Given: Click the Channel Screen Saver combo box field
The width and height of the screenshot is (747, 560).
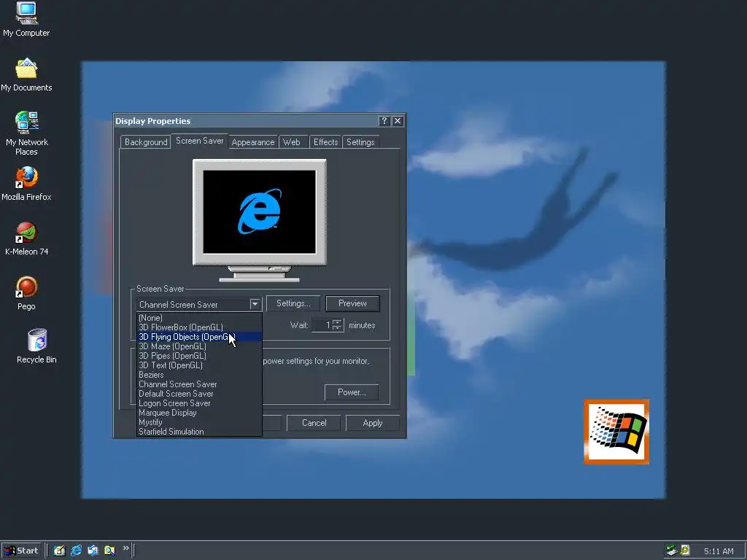Looking at the screenshot, I should tap(198, 304).
